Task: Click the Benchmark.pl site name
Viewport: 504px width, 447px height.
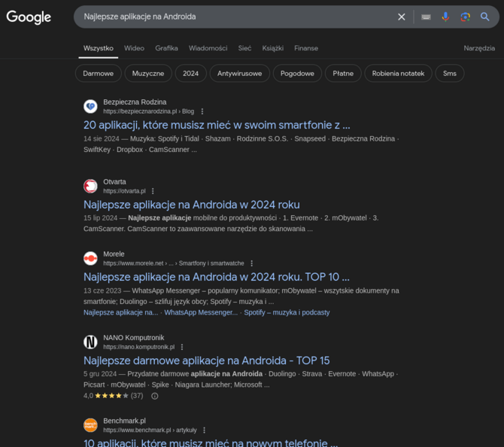Action: [124, 421]
